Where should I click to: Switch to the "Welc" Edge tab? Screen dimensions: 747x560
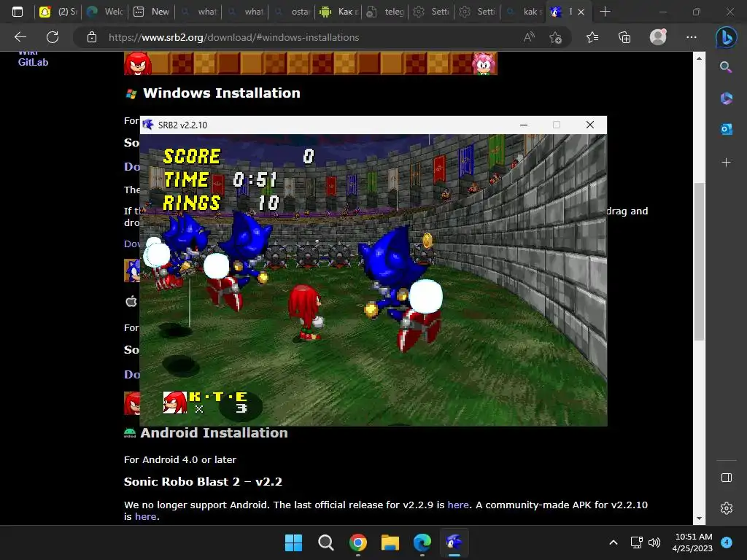click(x=105, y=12)
